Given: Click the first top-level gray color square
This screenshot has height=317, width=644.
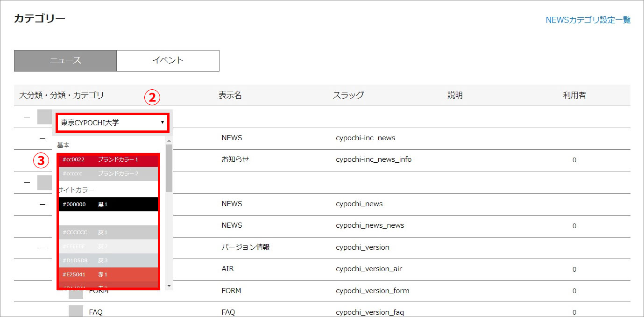Looking at the screenshot, I should coord(44,117).
